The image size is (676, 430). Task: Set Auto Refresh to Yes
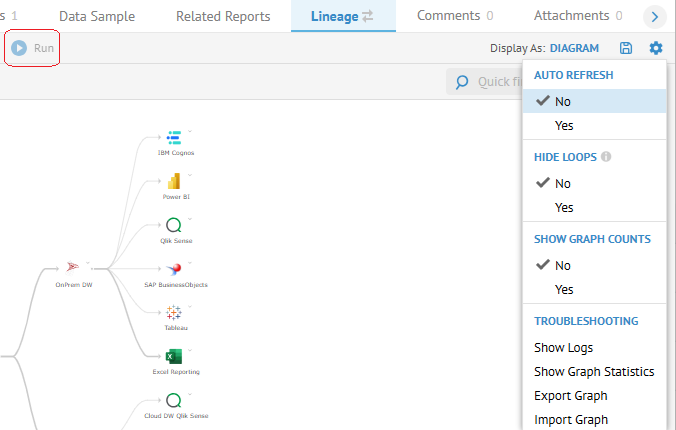click(564, 125)
